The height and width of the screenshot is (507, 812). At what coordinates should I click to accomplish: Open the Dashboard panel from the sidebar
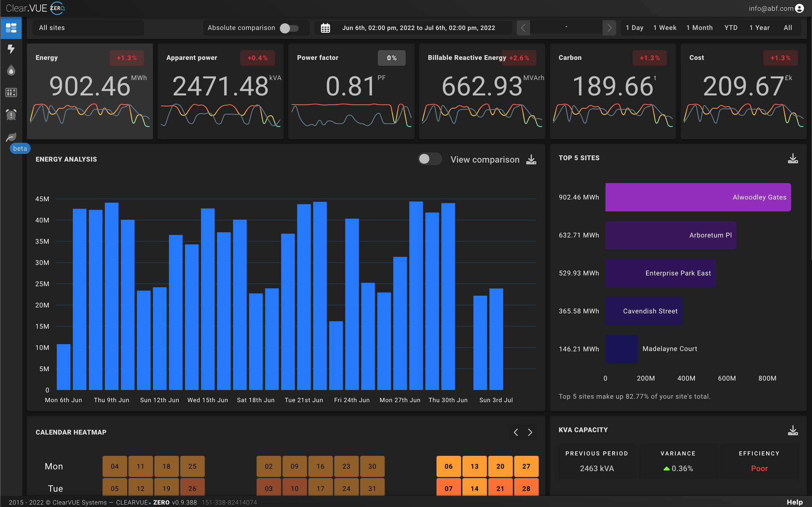click(x=11, y=28)
